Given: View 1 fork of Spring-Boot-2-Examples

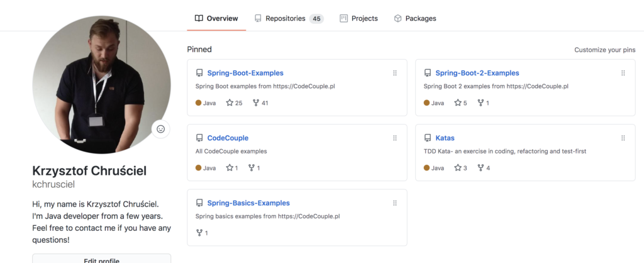Looking at the screenshot, I should (x=483, y=103).
